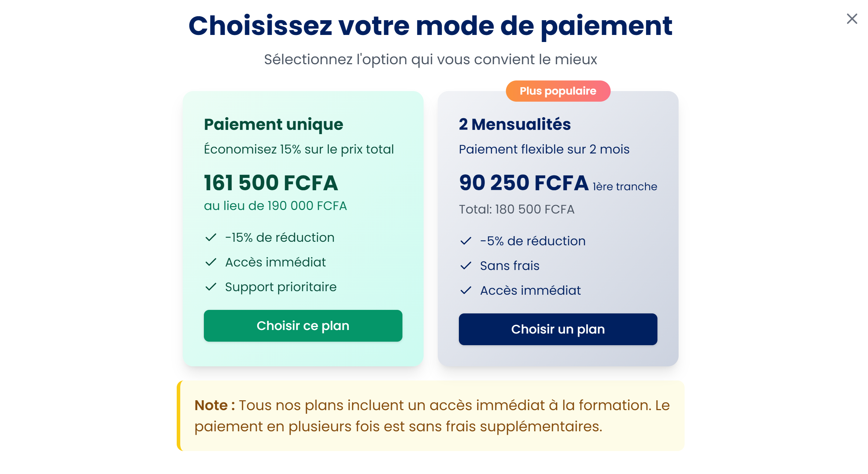Viewport: 868px width, 474px height.
Task: Click checkmark icon beside 'Sans frais'
Action: pyautogui.click(x=466, y=266)
